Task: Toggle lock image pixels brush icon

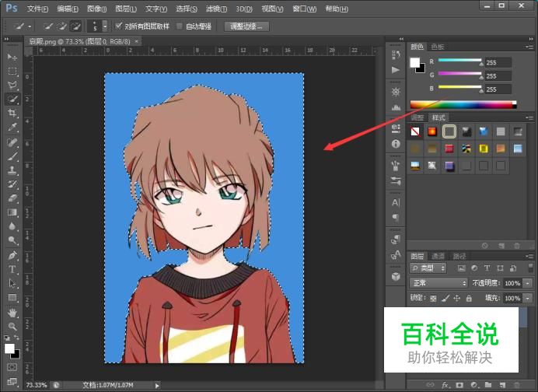Action: coord(445,299)
